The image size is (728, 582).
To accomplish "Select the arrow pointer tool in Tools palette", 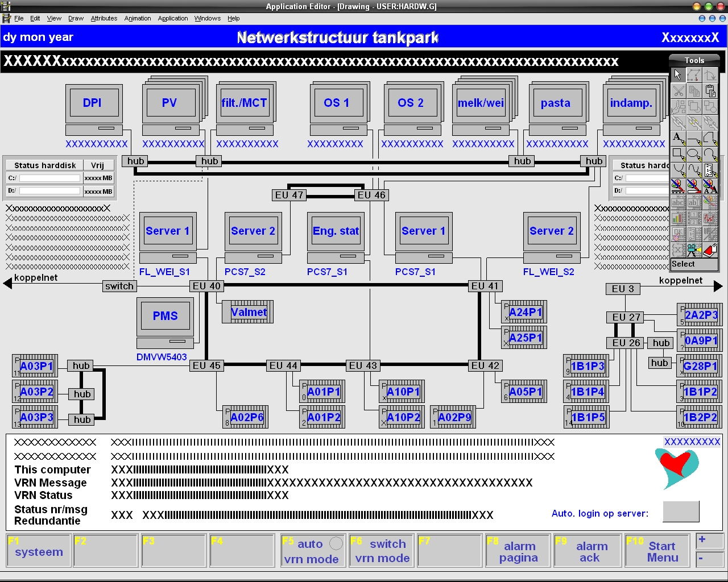I will 677,75.
